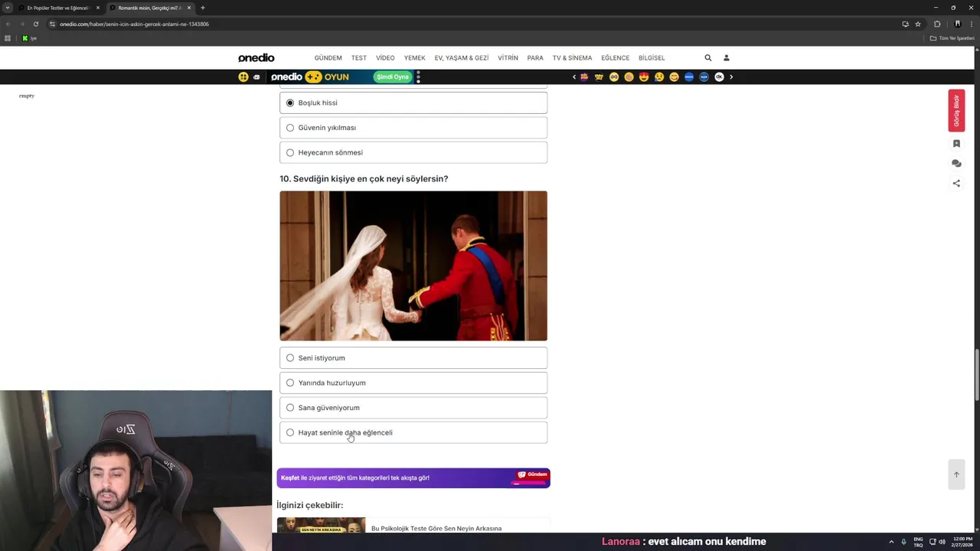980x551 pixels.
Task: Click the bookmark save icon on right rail
Action: coord(956,143)
